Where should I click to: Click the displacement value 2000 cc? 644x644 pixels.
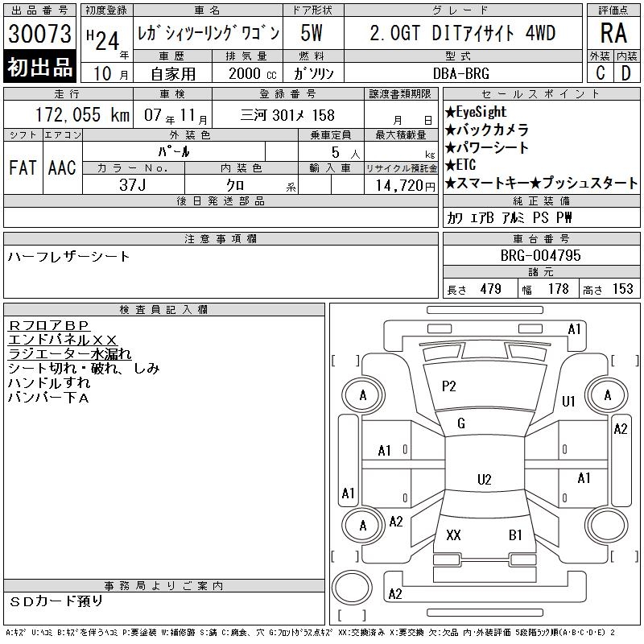click(x=253, y=74)
